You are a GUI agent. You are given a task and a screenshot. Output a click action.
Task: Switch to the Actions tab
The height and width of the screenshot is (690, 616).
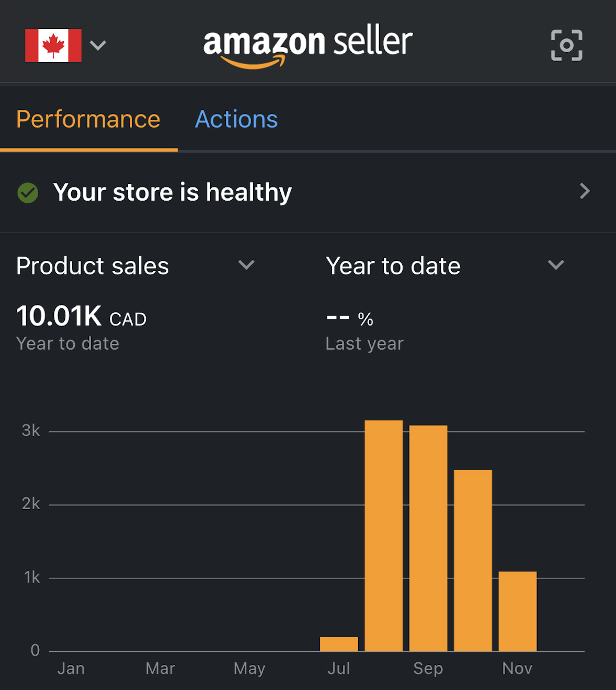tap(236, 119)
